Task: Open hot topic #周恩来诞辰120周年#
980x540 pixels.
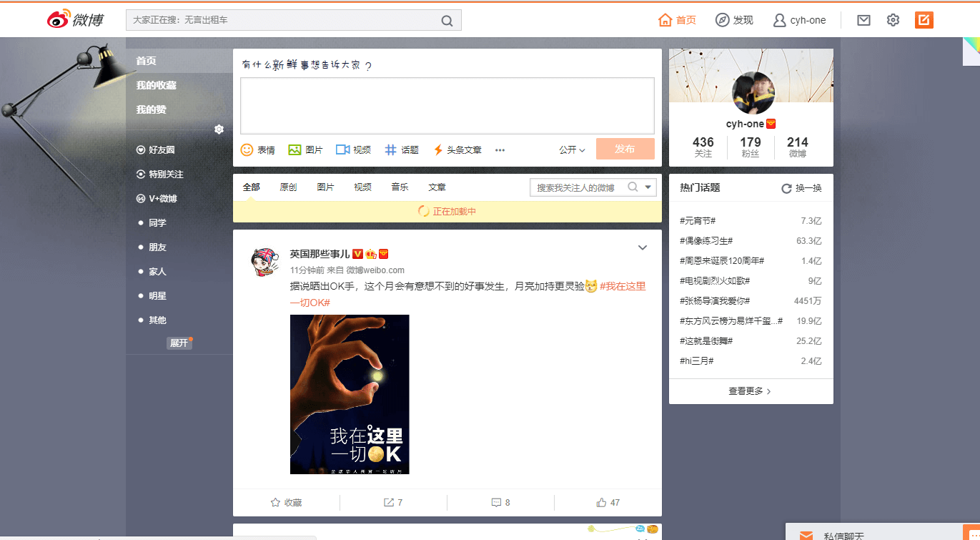Action: 722,261
